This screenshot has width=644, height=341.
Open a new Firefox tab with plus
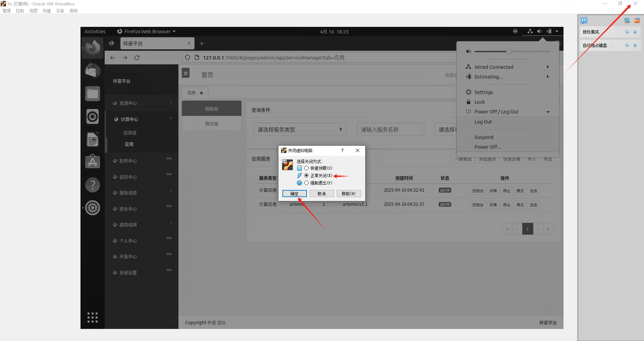[x=202, y=44]
